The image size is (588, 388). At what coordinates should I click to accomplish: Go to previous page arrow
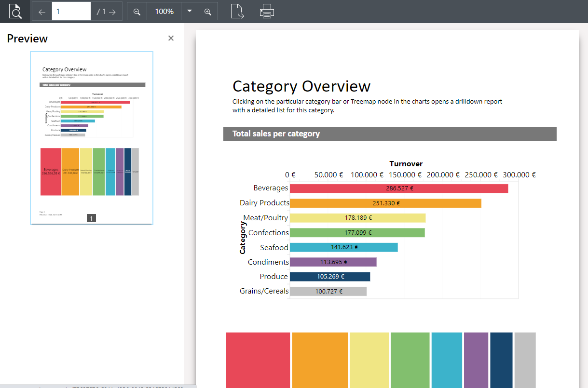[42, 12]
